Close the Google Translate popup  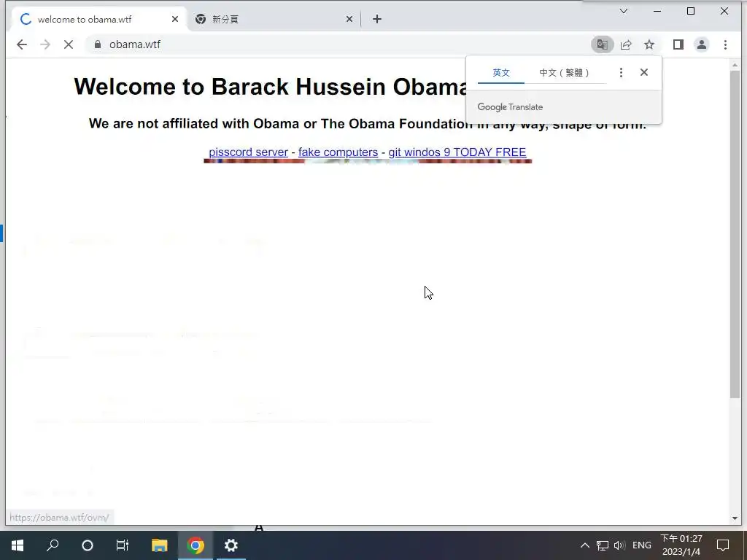(x=644, y=72)
